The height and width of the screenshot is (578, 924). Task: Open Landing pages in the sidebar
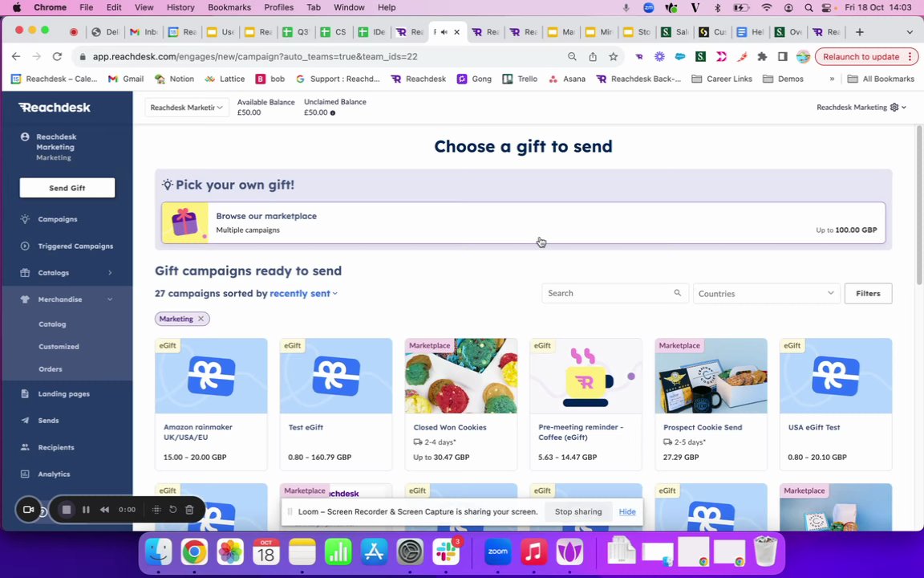[63, 393]
